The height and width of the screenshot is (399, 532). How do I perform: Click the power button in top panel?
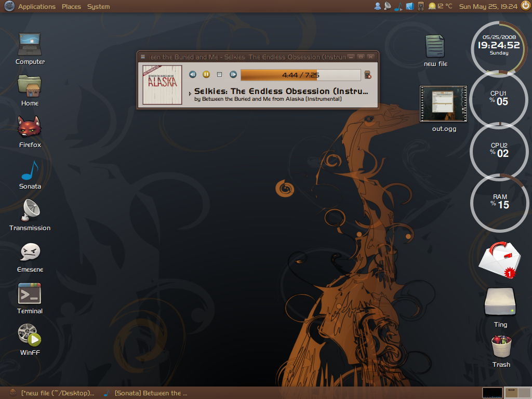click(525, 7)
